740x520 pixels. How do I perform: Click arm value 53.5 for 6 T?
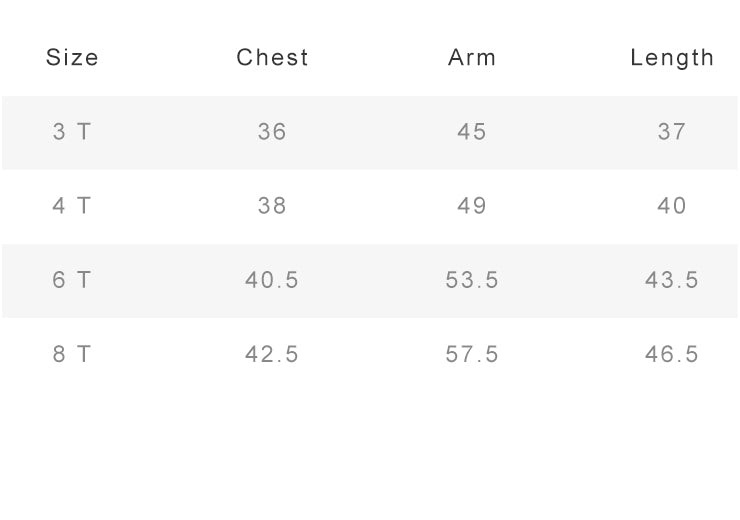[x=472, y=280]
